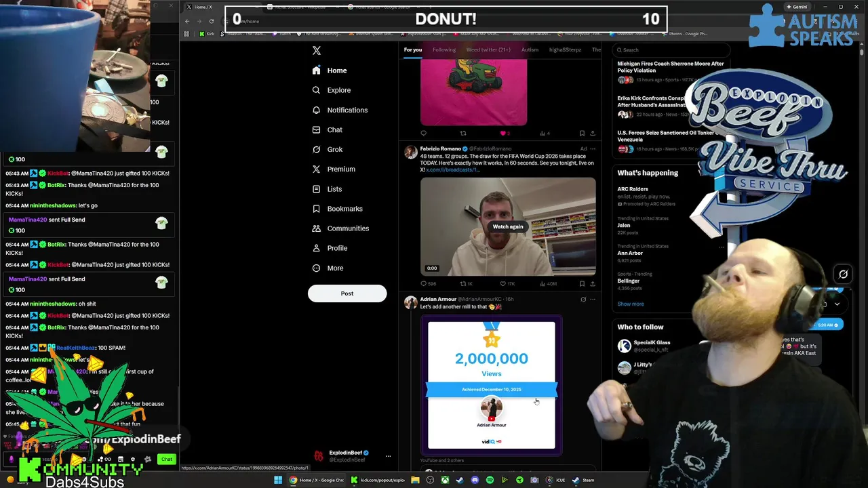The image size is (868, 488).
Task: Open Explore in X sidebar
Action: tap(332, 90)
